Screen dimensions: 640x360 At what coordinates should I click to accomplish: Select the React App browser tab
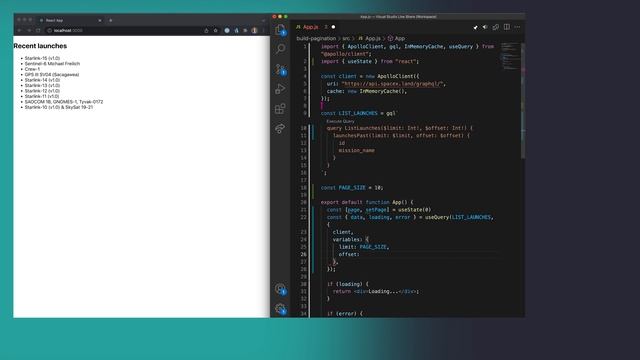click(x=70, y=20)
